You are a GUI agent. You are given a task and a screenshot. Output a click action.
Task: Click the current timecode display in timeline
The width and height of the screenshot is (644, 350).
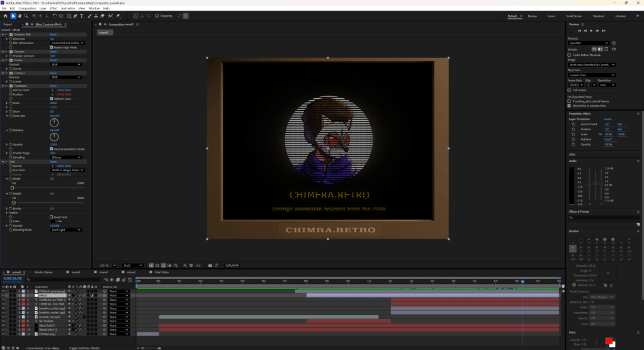point(13,278)
